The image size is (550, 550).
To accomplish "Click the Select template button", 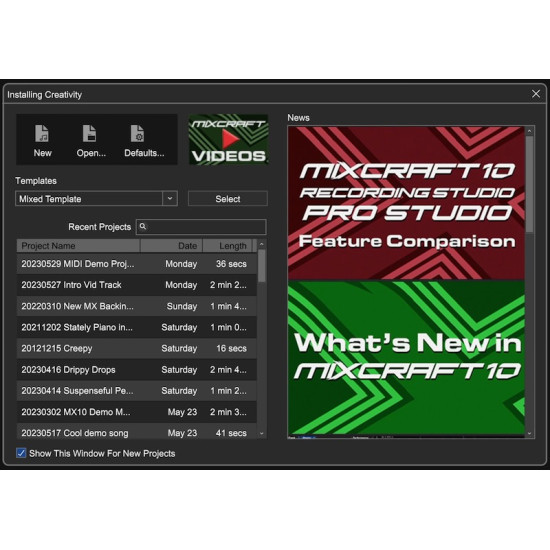I will 228,199.
